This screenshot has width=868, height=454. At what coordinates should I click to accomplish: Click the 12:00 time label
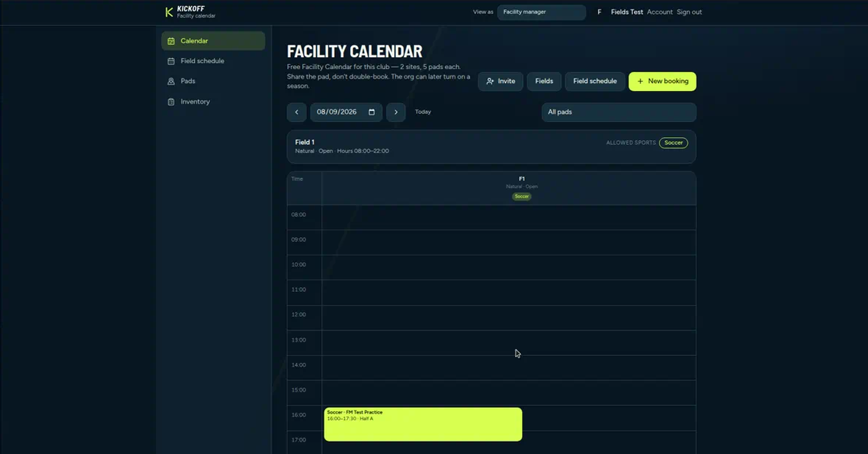pyautogui.click(x=298, y=315)
